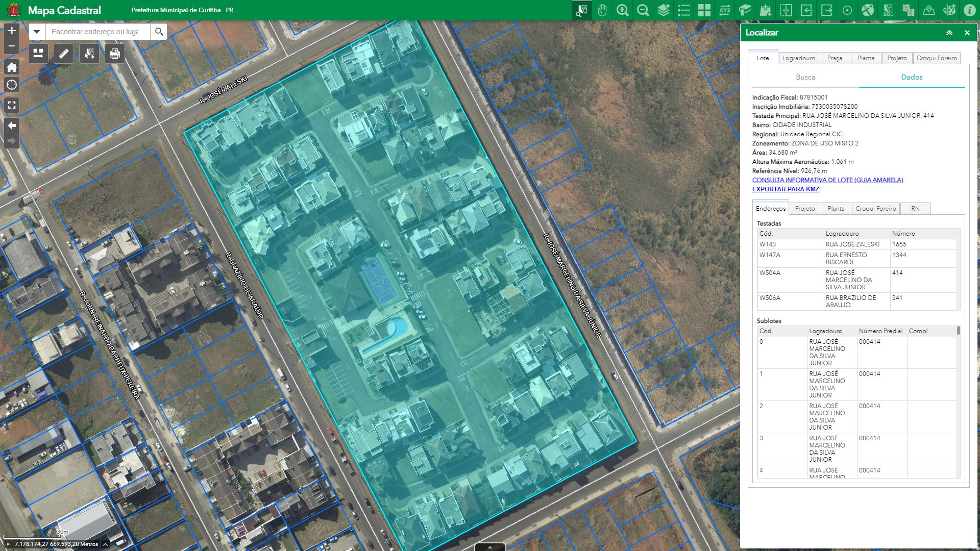This screenshot has width=980, height=551.
Task: Open the search source dropdown arrow
Action: (x=37, y=32)
